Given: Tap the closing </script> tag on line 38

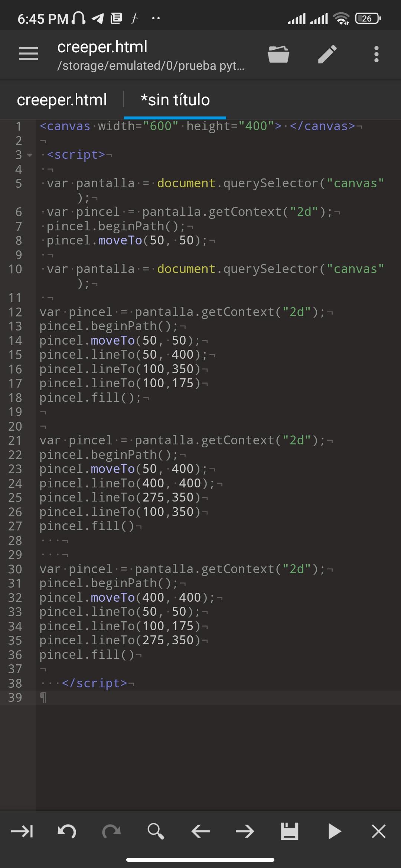Looking at the screenshot, I should [94, 683].
